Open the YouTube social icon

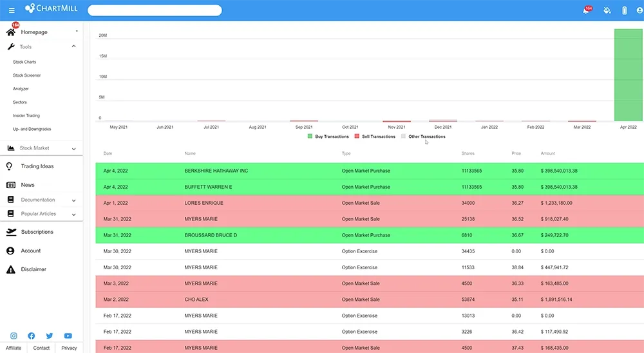point(68,336)
